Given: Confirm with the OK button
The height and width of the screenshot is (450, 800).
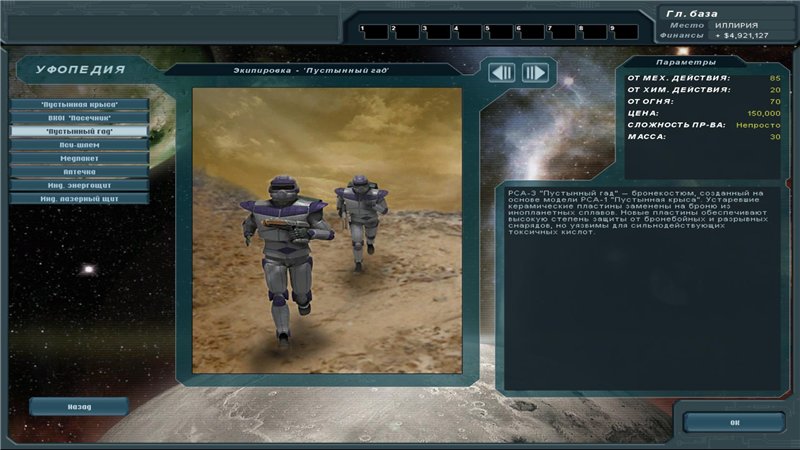Looking at the screenshot, I should (x=734, y=422).
